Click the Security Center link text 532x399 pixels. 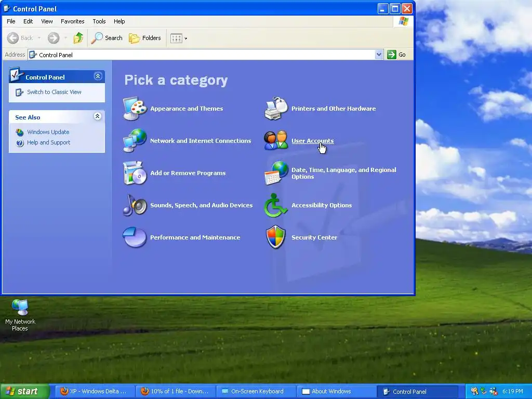point(314,237)
